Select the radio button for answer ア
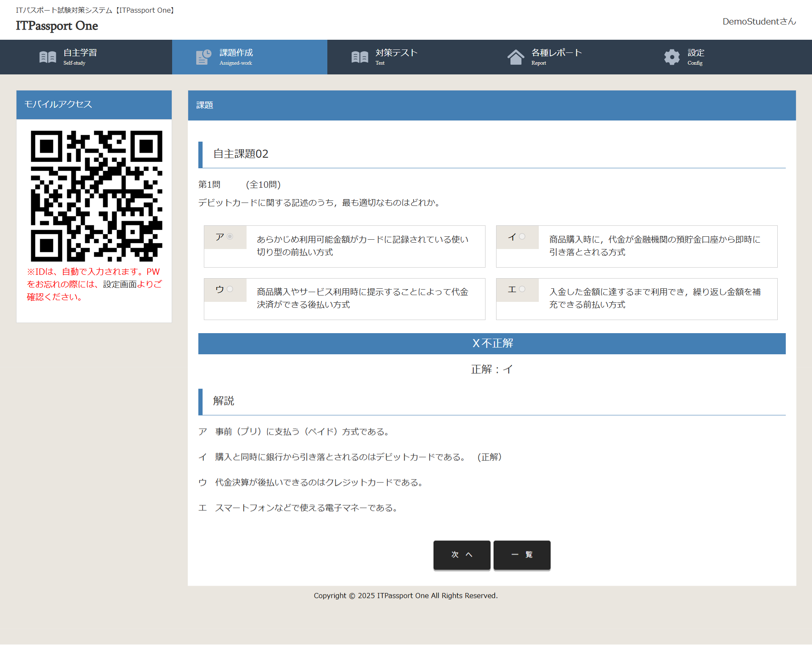812x646 pixels. click(x=230, y=237)
